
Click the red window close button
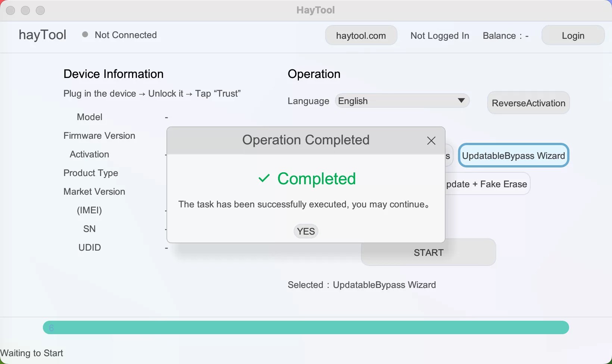(10, 10)
